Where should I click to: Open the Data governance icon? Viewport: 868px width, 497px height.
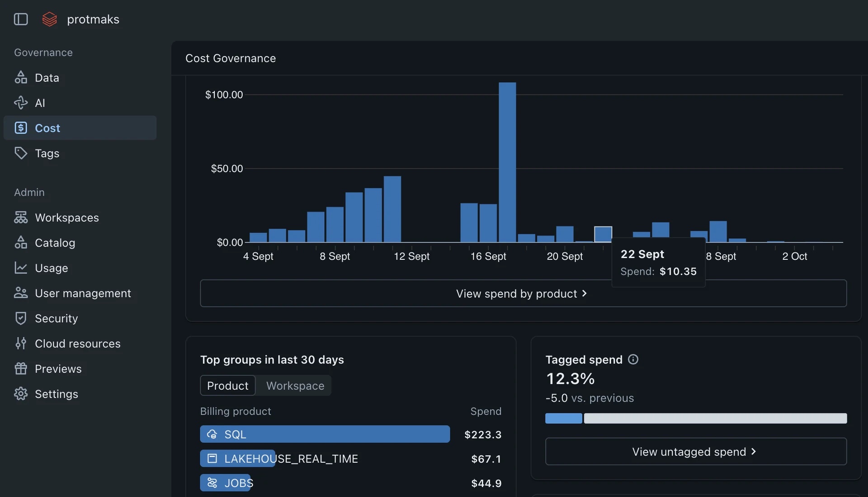pyautogui.click(x=21, y=77)
